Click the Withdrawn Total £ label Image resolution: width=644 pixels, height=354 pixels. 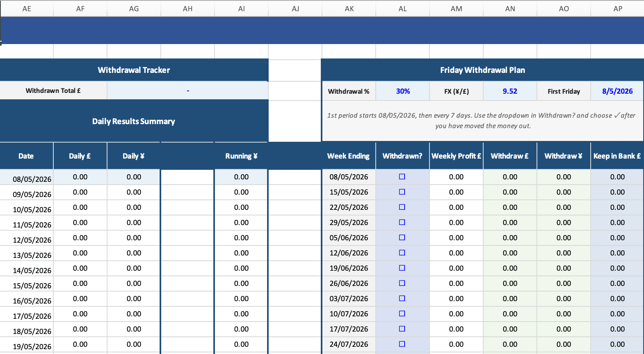(53, 91)
